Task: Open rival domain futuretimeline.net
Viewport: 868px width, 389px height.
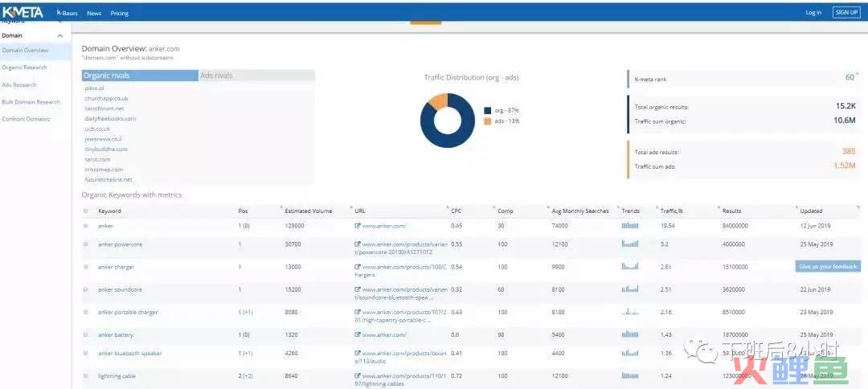Action: tap(108, 180)
